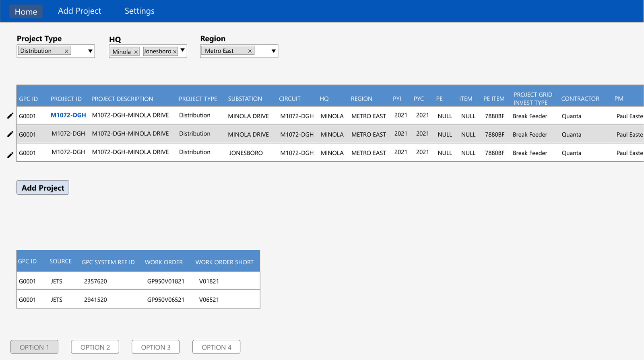This screenshot has width=644, height=360.
Task: Open Add Project in the top navigation
Action: point(79,11)
